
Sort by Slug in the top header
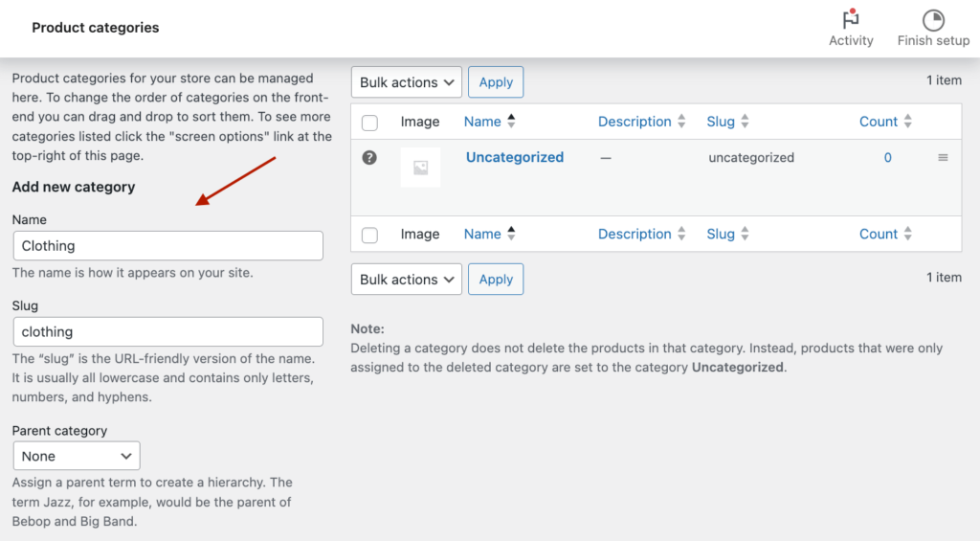tap(721, 122)
